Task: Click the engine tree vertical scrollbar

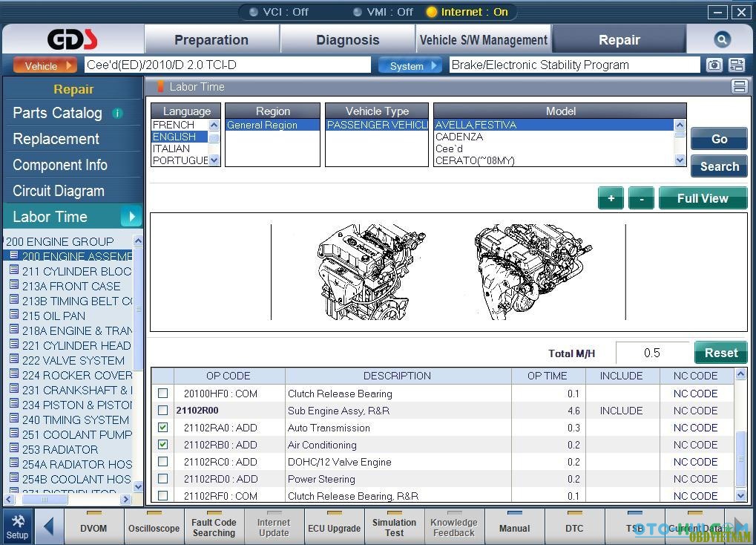Action: [138, 309]
